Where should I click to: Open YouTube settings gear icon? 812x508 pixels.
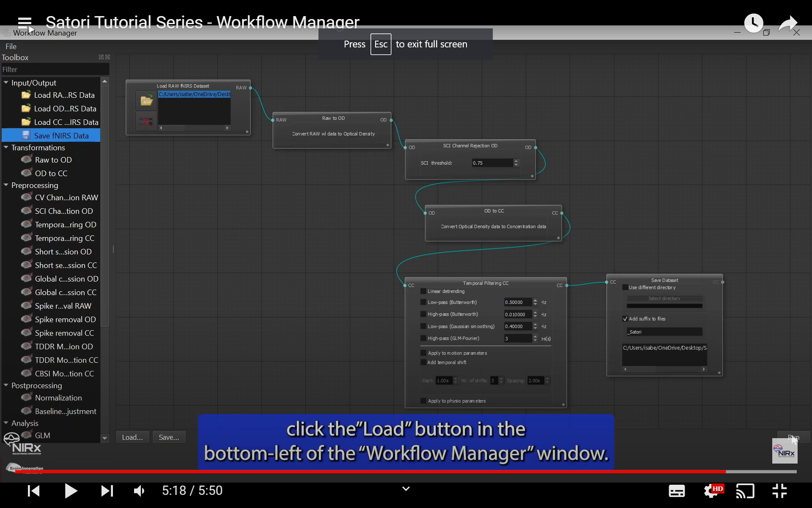(710, 491)
